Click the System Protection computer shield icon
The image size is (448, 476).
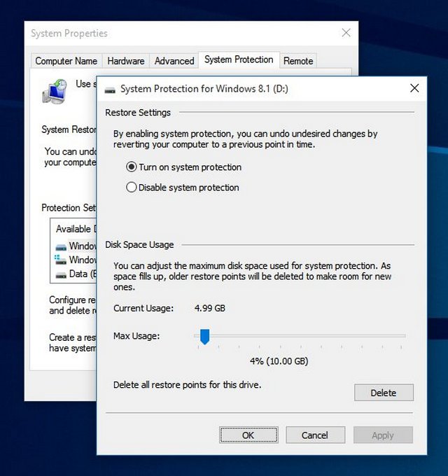coord(55,91)
